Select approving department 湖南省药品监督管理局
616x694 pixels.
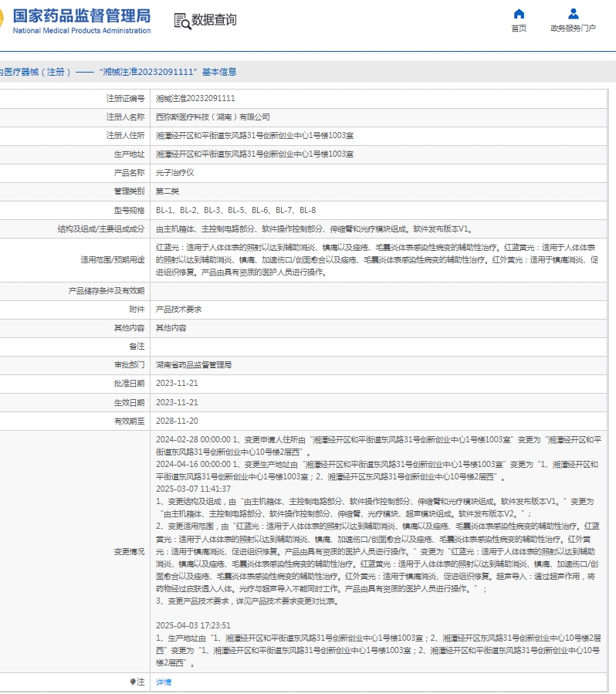(x=194, y=364)
